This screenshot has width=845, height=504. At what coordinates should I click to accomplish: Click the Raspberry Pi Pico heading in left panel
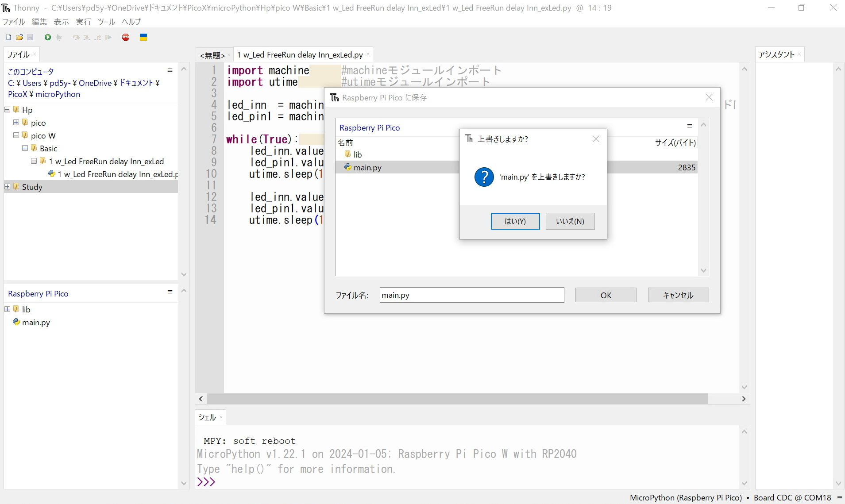(38, 293)
